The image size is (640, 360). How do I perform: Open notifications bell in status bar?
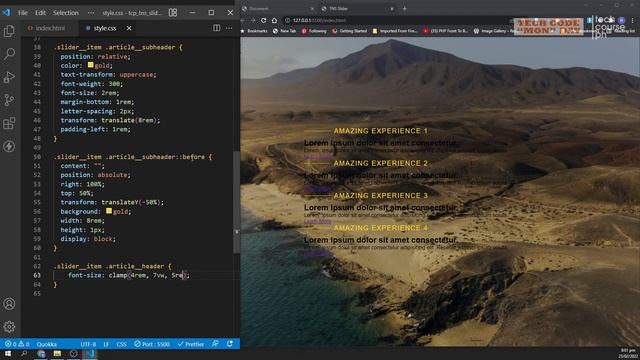230,344
